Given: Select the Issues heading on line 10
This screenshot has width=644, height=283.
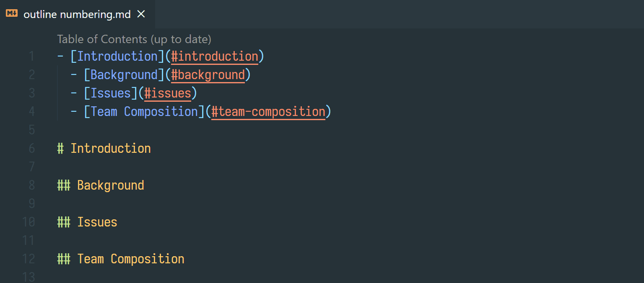Looking at the screenshot, I should pyautogui.click(x=97, y=222).
